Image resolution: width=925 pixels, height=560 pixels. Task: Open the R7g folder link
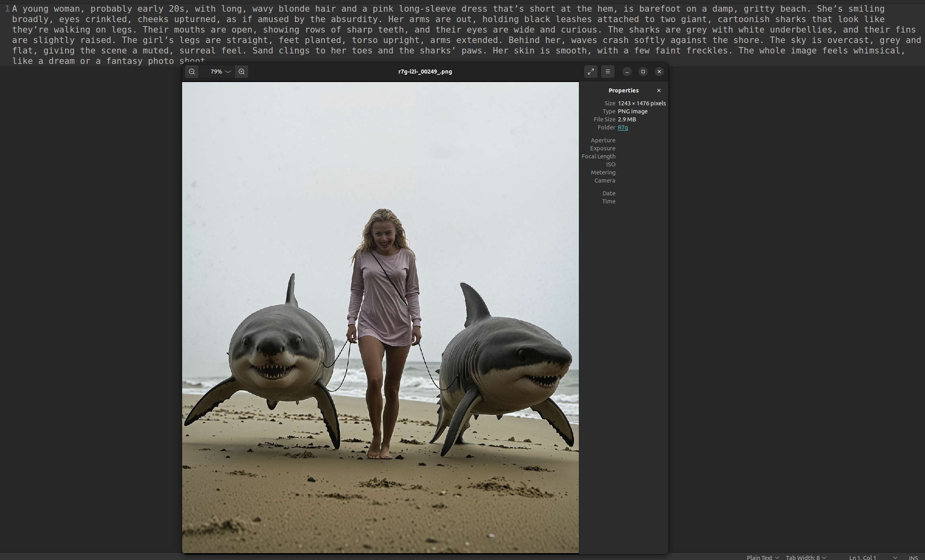click(623, 127)
